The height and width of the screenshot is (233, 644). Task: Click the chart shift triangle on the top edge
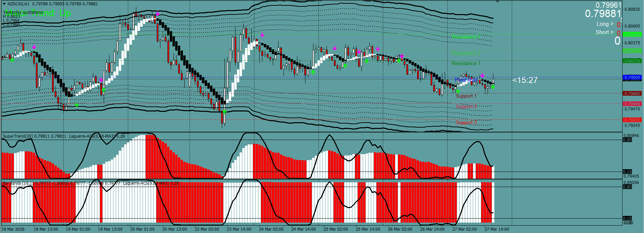tap(497, 2)
